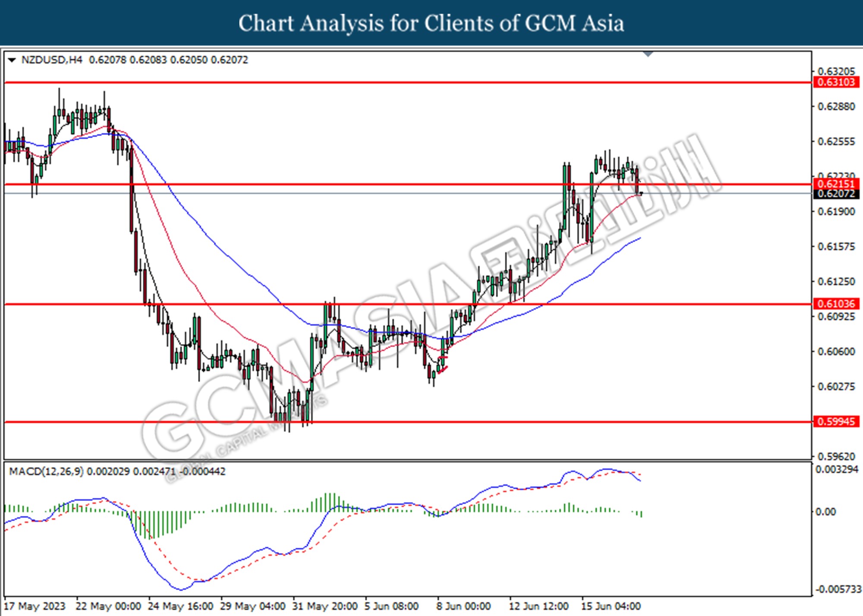
Task: Click the MACD values 0.002029 0.002471 text
Action: (131, 471)
